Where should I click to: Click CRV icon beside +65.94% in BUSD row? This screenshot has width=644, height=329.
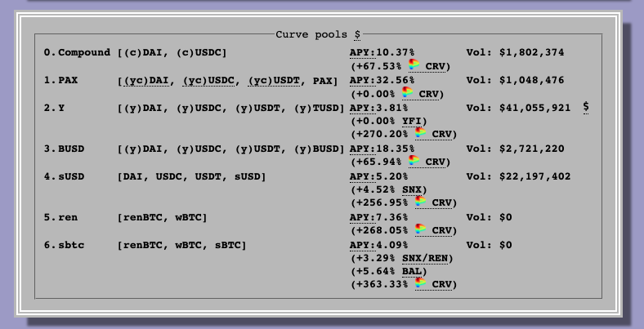[x=414, y=160]
